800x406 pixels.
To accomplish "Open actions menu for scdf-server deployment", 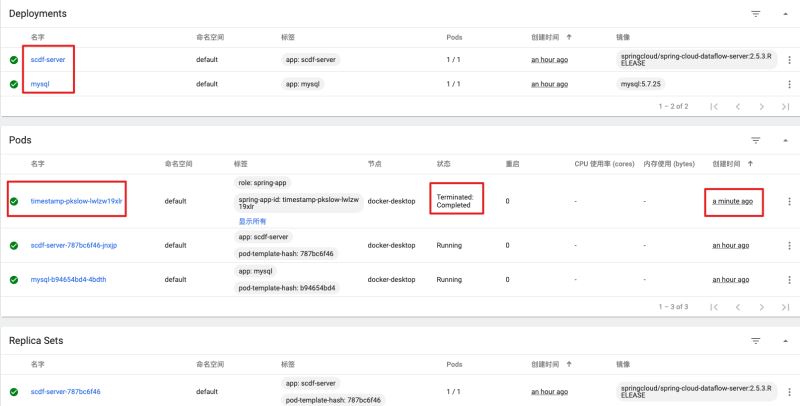I will click(789, 60).
